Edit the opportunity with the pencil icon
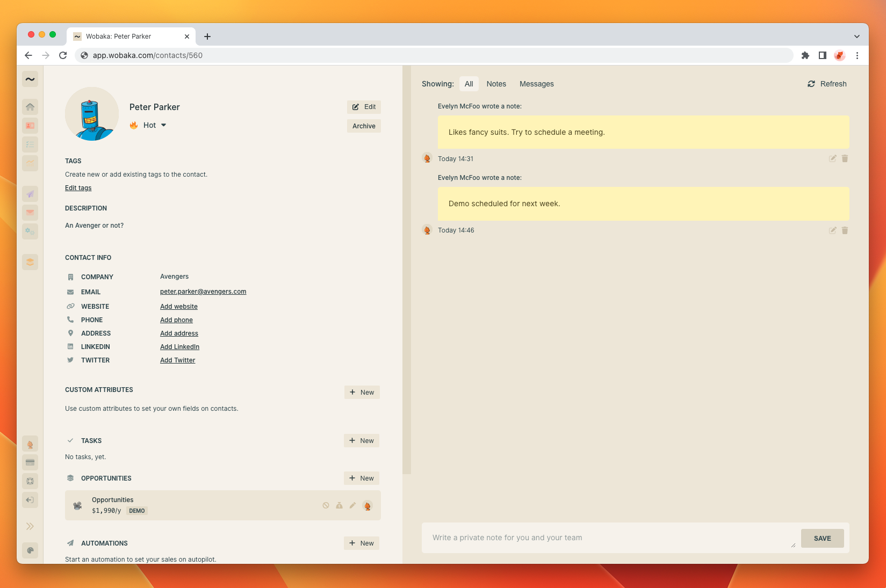This screenshot has width=886, height=588. (352, 505)
